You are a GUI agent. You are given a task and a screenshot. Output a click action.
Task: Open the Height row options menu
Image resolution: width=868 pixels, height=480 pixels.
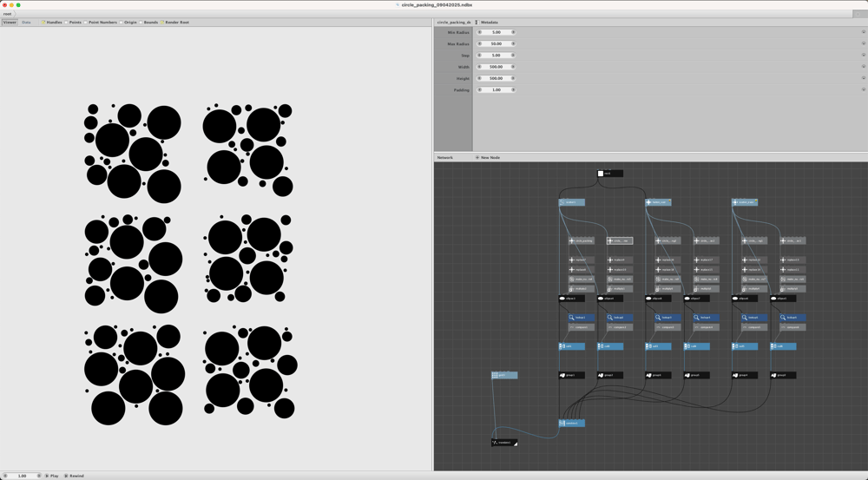pos(863,78)
